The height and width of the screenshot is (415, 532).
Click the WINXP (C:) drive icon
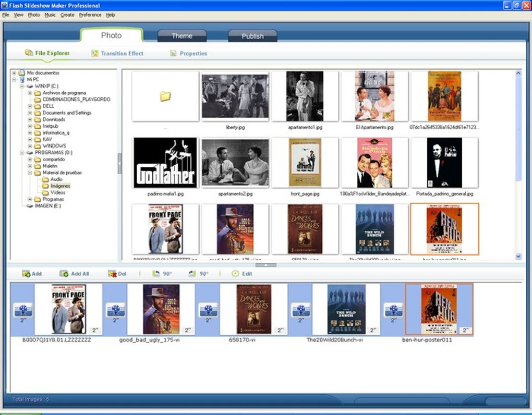(30, 86)
